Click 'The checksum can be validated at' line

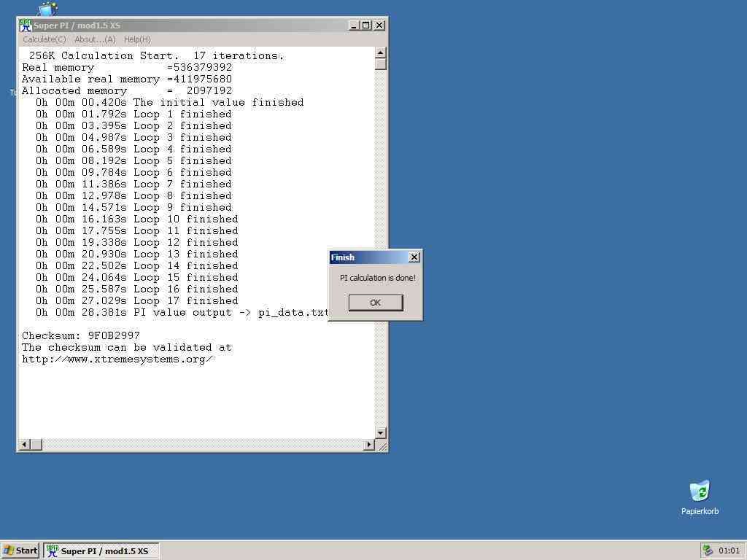tap(127, 348)
